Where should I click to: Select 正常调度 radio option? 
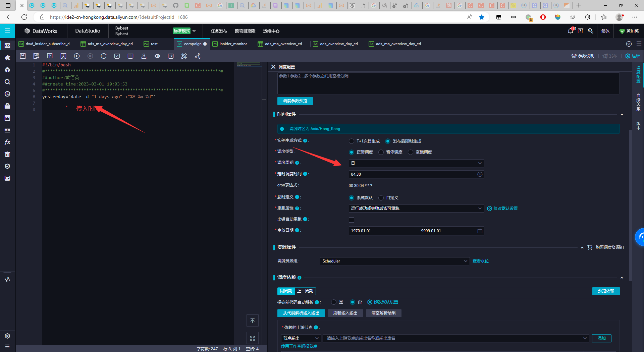(352, 152)
